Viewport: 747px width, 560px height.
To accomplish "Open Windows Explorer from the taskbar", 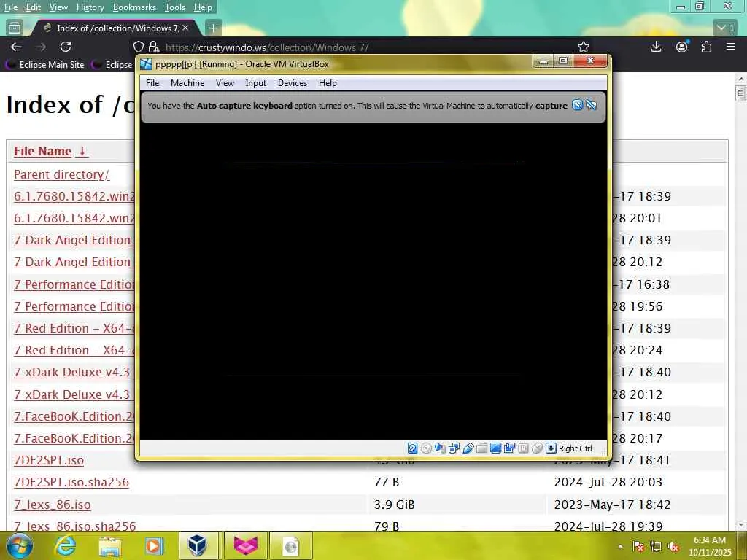I will pyautogui.click(x=110, y=546).
